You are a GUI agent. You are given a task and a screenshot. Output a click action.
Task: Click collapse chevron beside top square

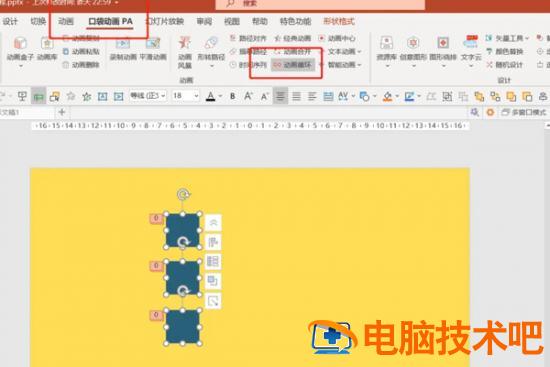point(213,222)
